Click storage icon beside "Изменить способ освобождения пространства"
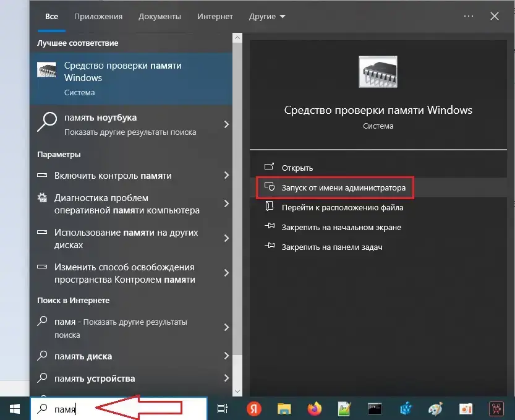Screen dimensions: 515x420 coord(42,267)
